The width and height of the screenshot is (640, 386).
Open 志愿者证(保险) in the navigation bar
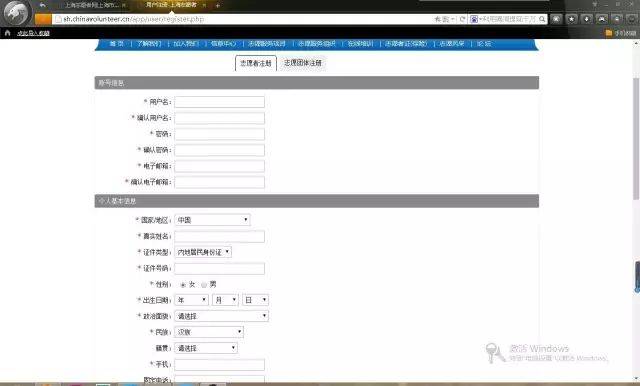coord(407,44)
